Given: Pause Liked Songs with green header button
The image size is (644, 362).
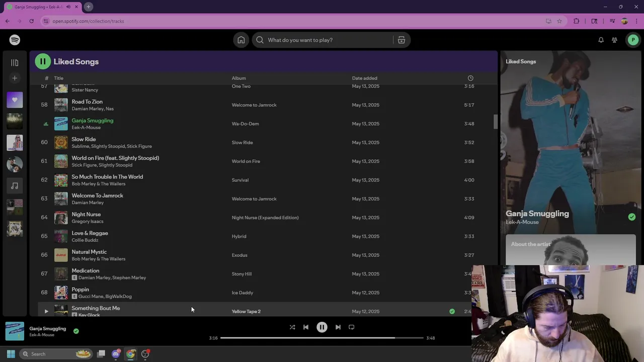Looking at the screenshot, I should tap(43, 61).
